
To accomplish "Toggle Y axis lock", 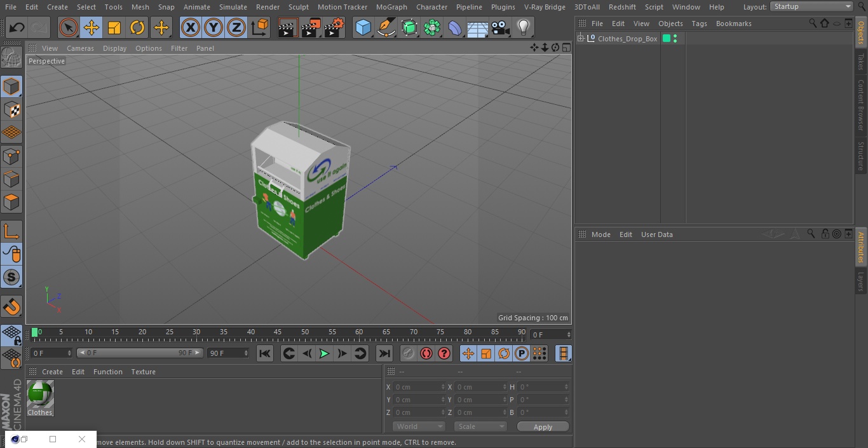I will [x=214, y=27].
